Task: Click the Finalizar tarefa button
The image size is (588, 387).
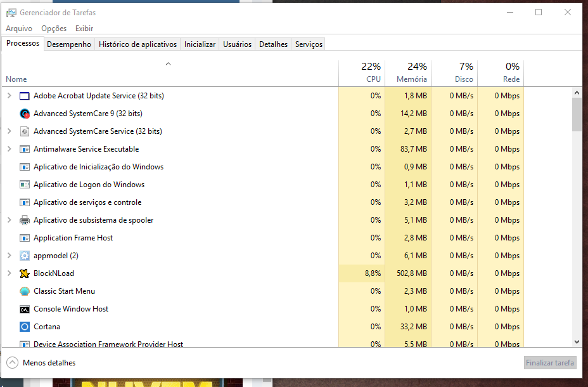Action: pos(550,363)
